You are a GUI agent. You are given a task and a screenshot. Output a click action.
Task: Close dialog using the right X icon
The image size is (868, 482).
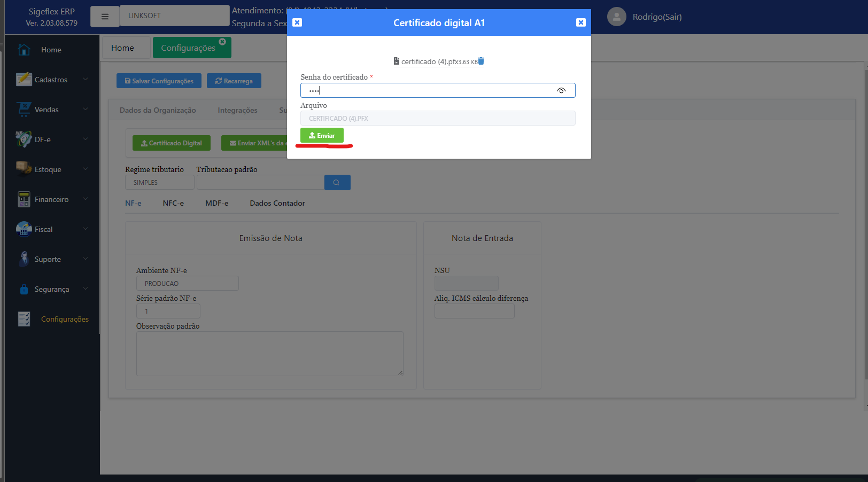[580, 22]
